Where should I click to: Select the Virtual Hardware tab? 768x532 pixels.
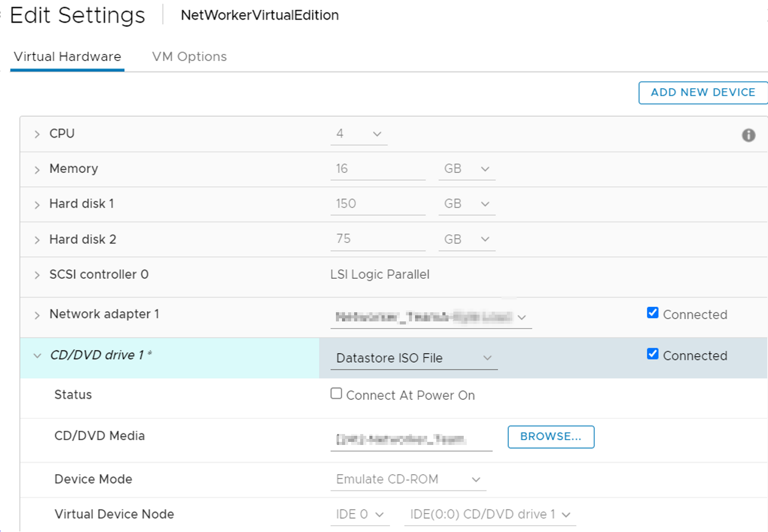coord(67,56)
